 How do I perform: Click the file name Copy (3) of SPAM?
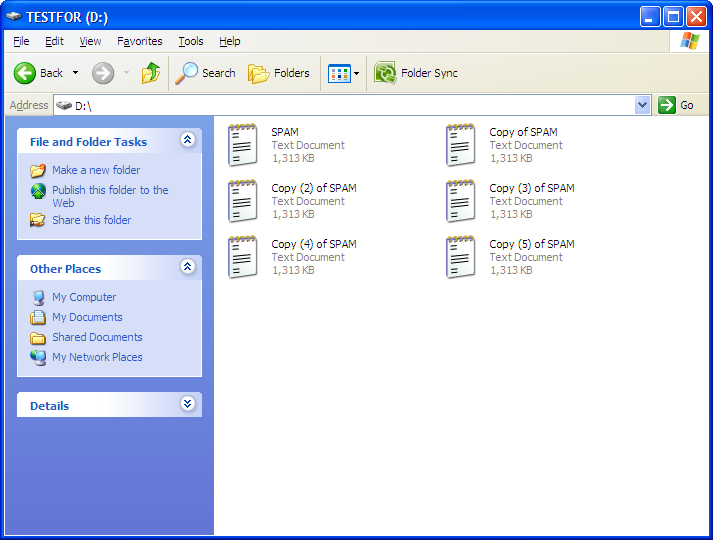(532, 188)
